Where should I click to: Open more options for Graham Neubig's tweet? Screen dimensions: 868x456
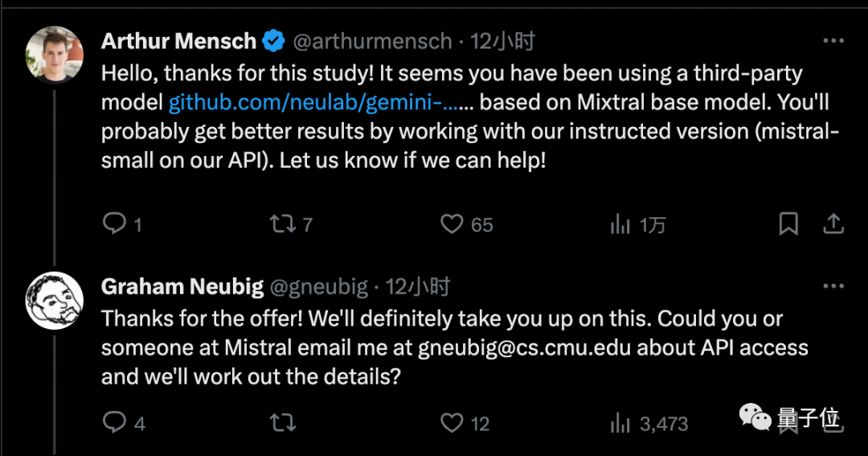(834, 287)
